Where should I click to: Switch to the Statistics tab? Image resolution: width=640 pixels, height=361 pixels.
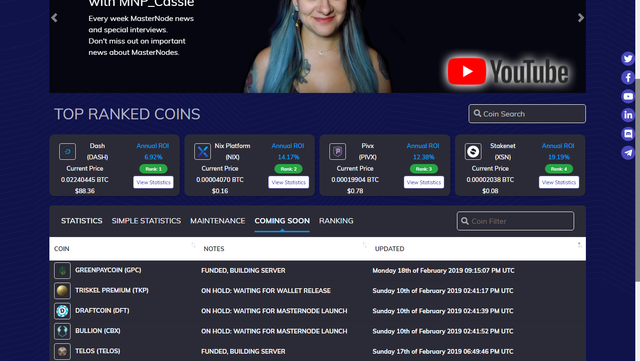82,221
